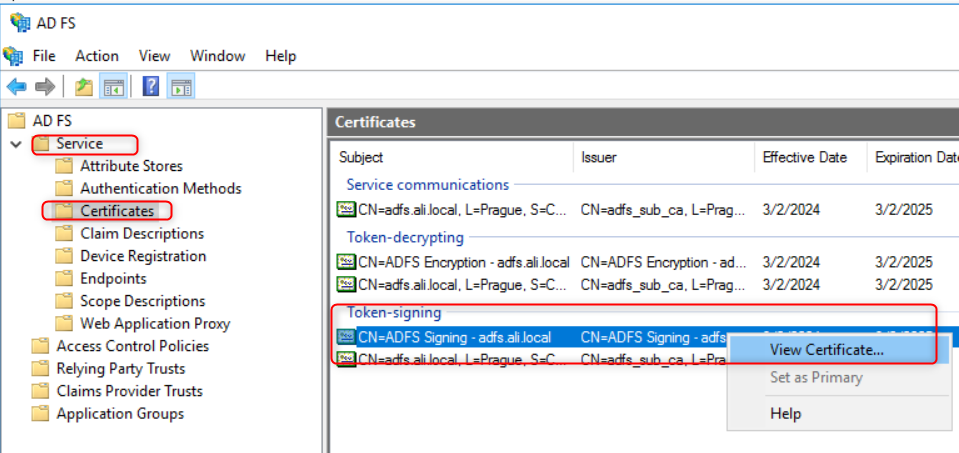Open the Window menu
The image size is (959, 453).
[x=218, y=56]
